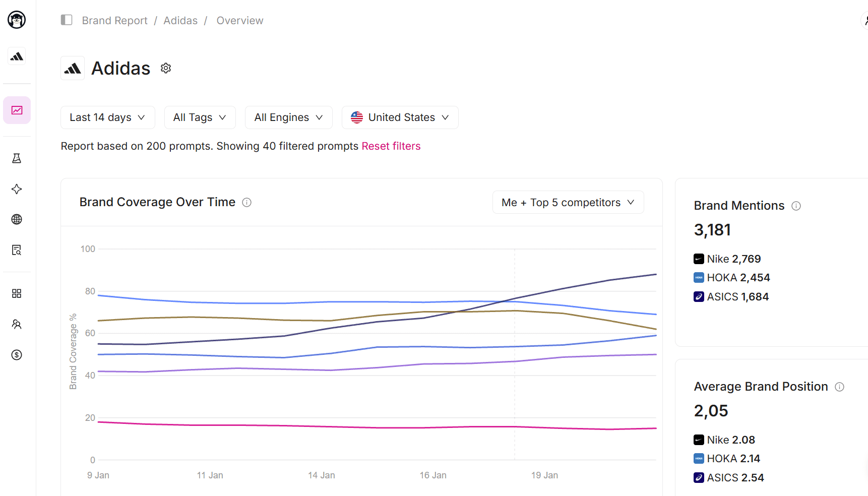Show info for Average Brand Position
The image size is (868, 496).
pos(839,387)
